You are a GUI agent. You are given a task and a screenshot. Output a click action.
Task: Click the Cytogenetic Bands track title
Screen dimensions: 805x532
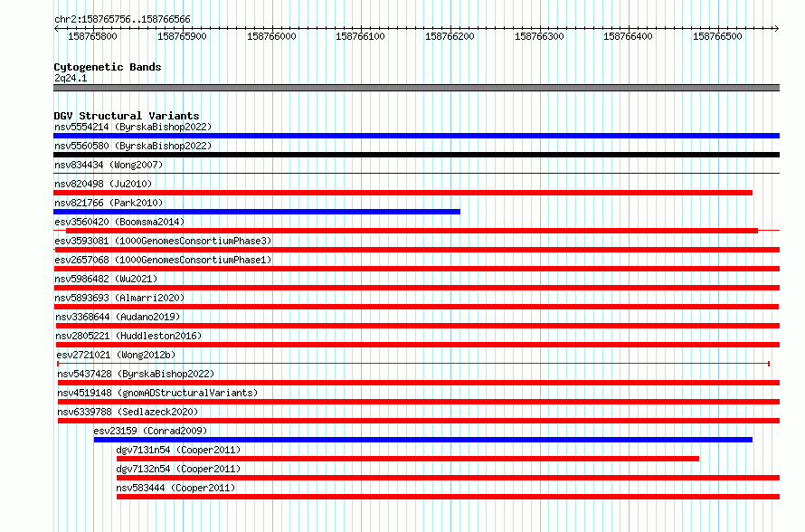108,67
